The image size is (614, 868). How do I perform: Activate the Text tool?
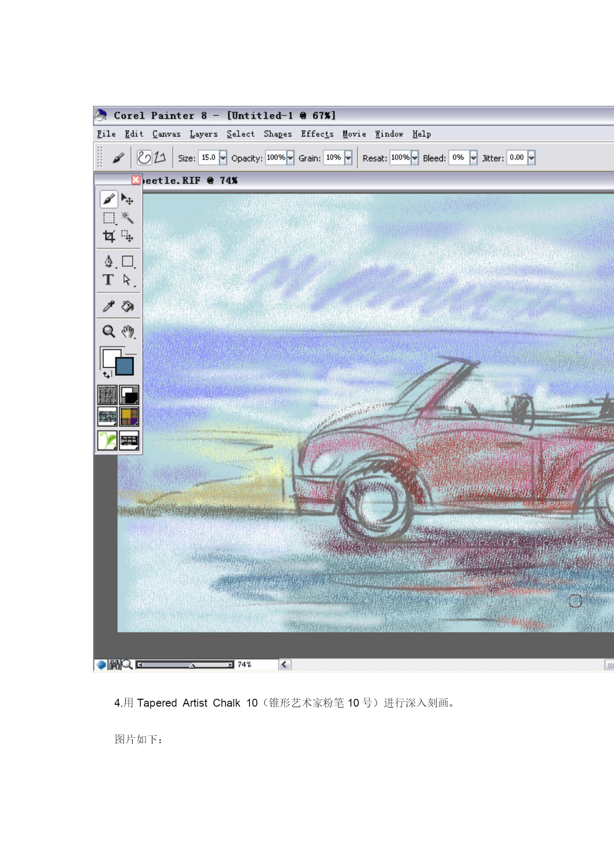108,280
